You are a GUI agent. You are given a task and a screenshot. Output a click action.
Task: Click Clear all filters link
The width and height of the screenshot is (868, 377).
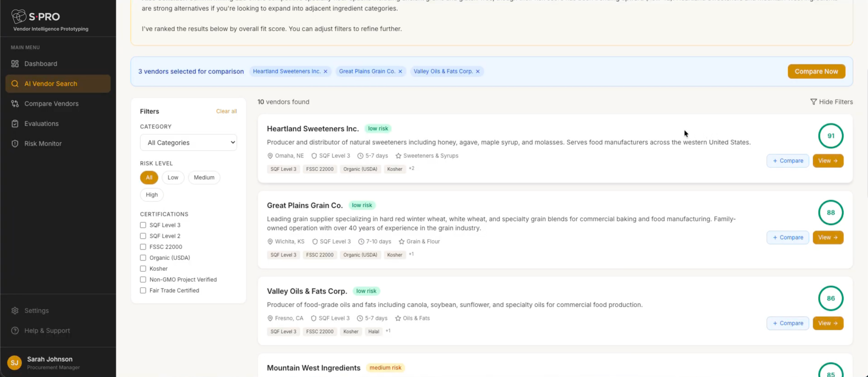(x=226, y=111)
